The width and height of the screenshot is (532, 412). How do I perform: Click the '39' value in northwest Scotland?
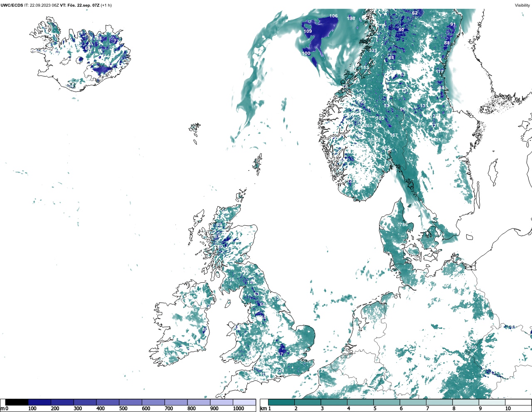pos(219,225)
